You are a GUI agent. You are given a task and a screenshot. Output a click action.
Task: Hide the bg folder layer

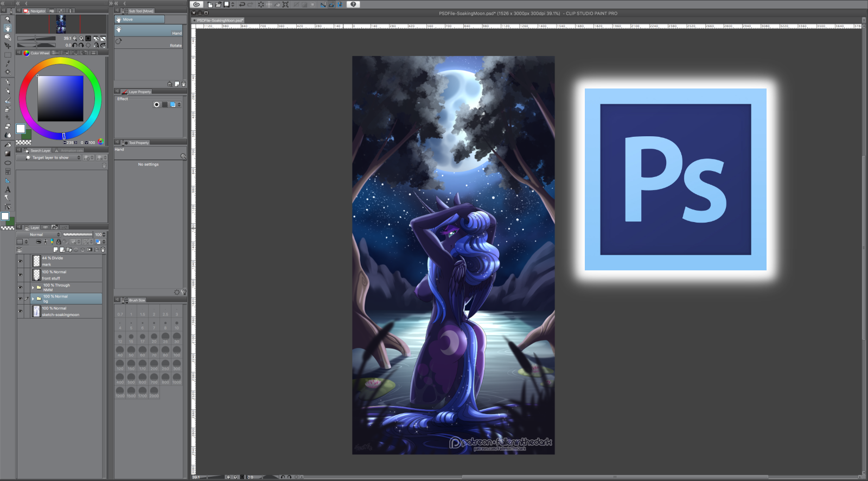pyautogui.click(x=20, y=299)
